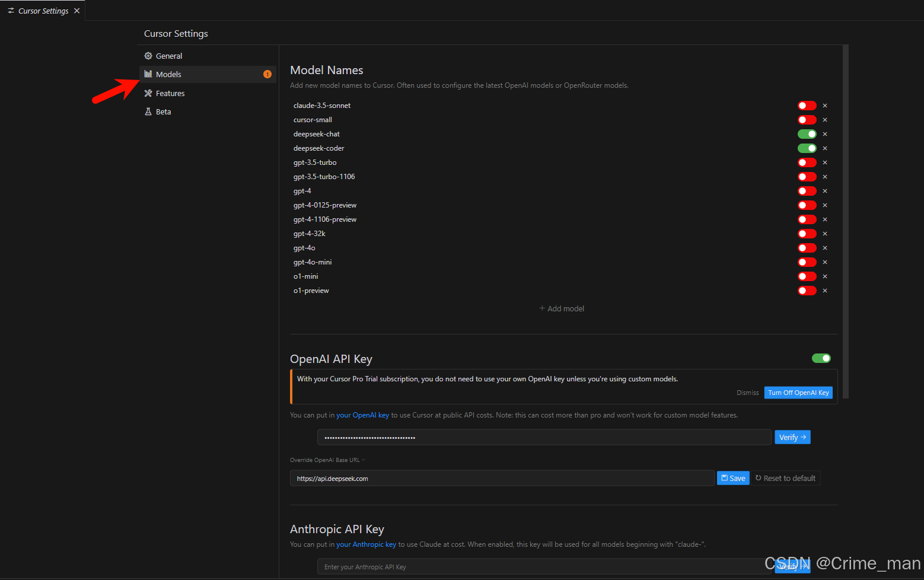The height and width of the screenshot is (580, 924).
Task: Click Turn Off OpenAI Key button
Action: pos(798,393)
